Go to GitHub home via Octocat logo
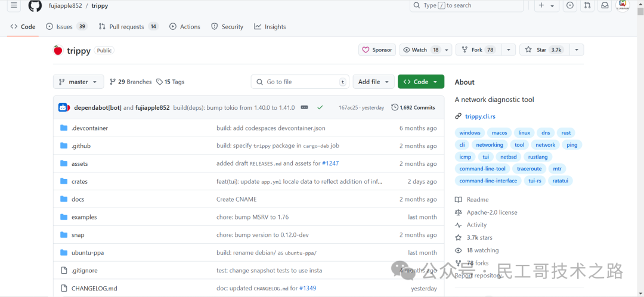 [35, 6]
